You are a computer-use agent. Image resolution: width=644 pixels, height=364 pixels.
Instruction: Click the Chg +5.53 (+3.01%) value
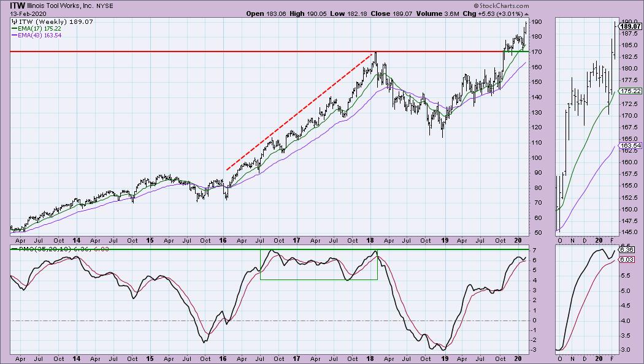coord(493,13)
